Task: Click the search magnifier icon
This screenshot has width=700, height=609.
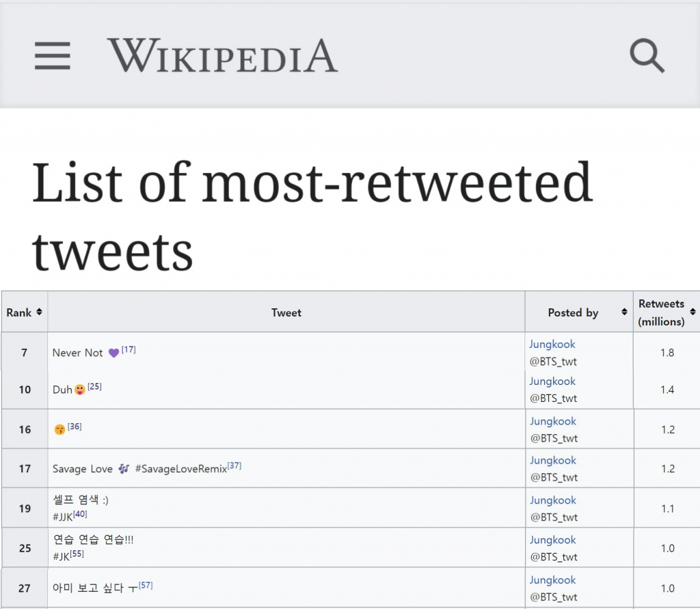Action: pyautogui.click(x=647, y=56)
